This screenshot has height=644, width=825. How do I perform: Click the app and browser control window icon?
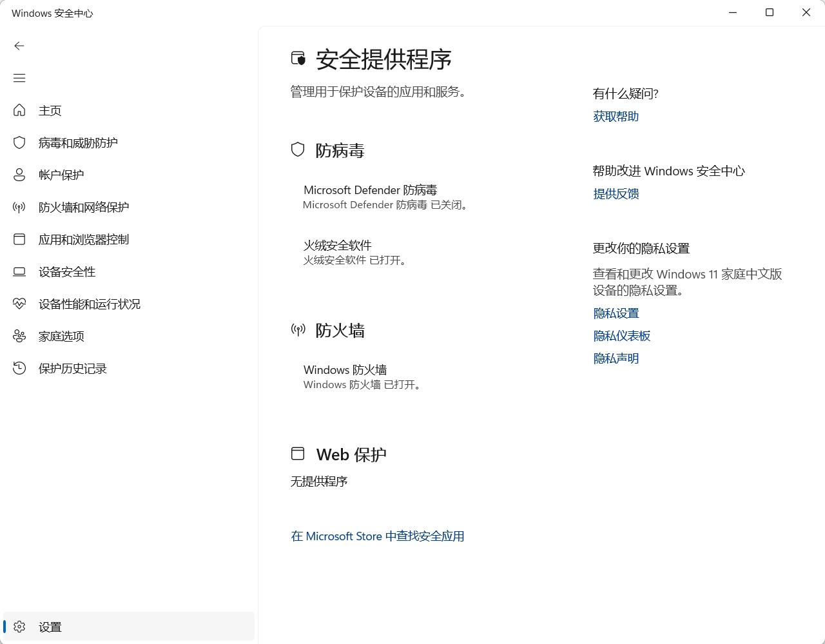coord(19,239)
